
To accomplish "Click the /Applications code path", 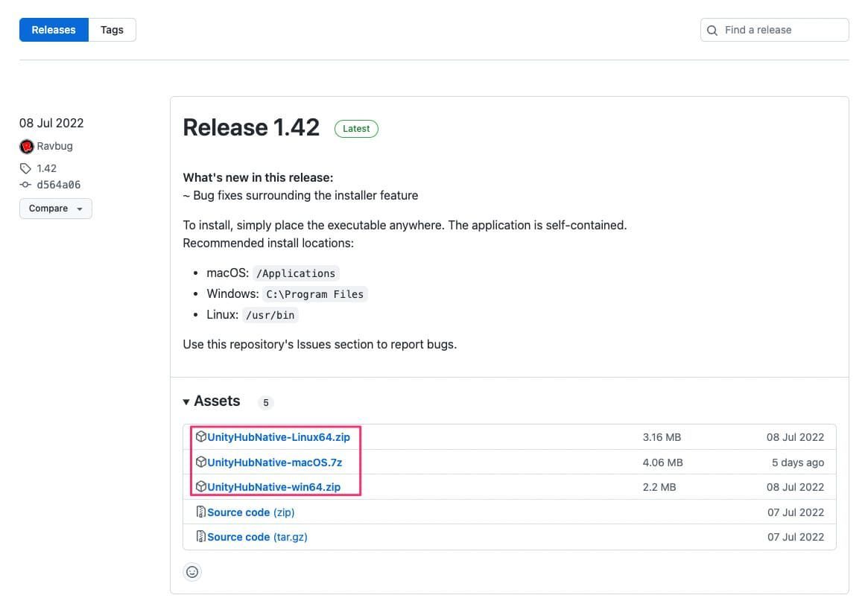I will (x=296, y=273).
